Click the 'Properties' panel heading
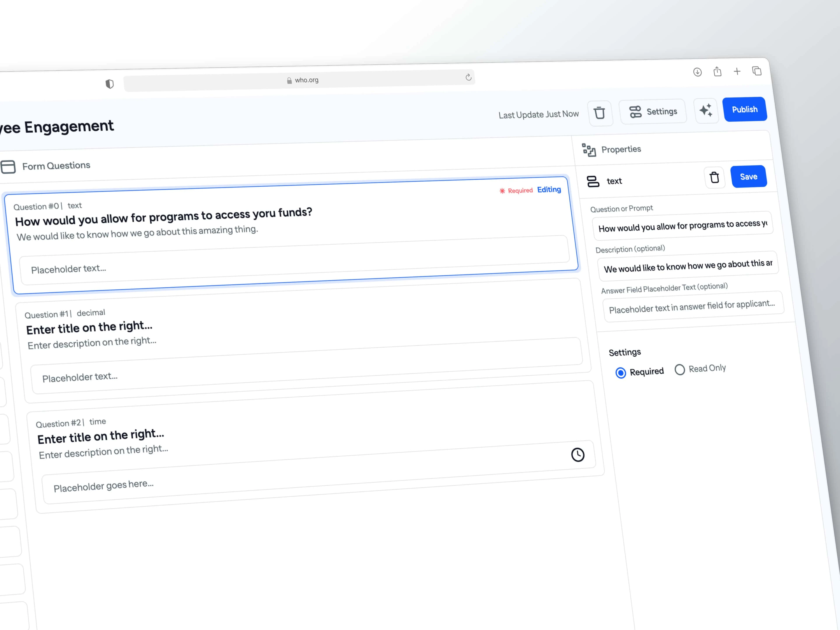Screen dimensions: 840x630 (621, 149)
